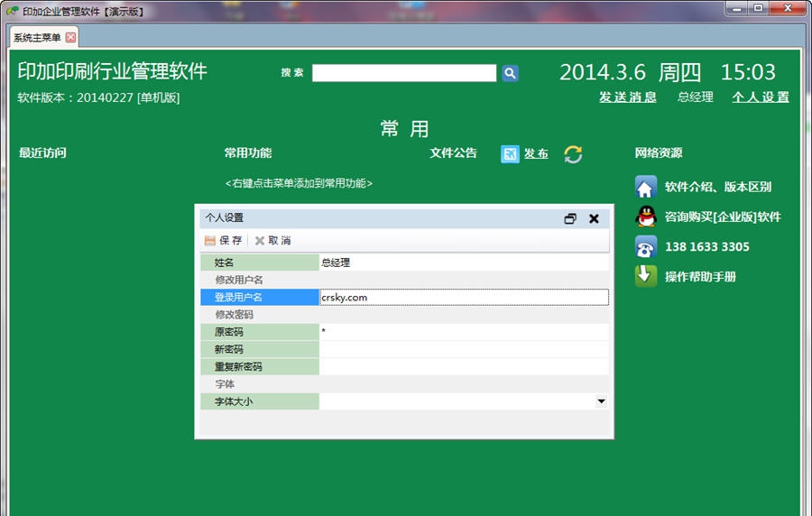This screenshot has height=516, width=812.
Task: Click the 登录用户名 input field
Action: tap(464, 297)
